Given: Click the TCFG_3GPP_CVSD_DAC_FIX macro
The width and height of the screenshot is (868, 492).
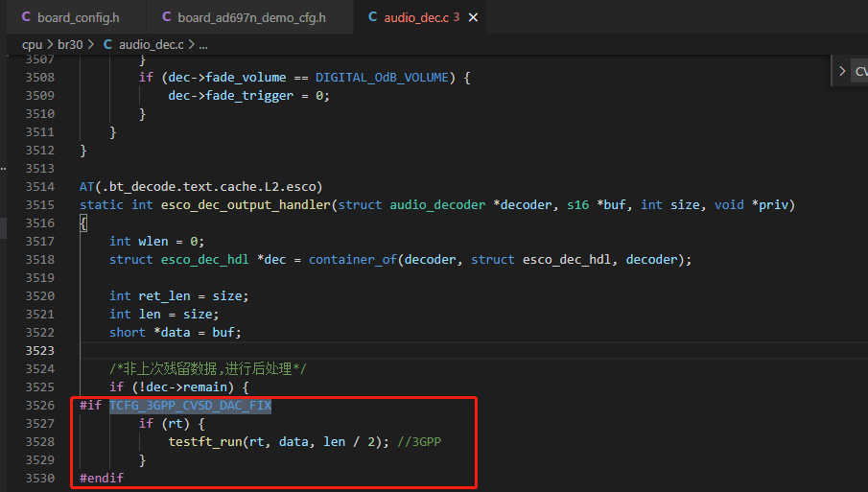Looking at the screenshot, I should (191, 406).
